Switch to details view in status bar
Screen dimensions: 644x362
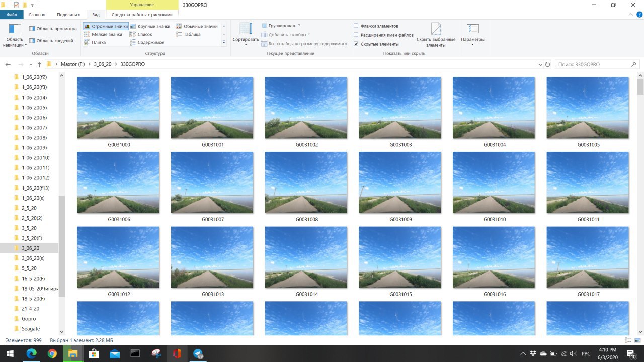click(628, 340)
